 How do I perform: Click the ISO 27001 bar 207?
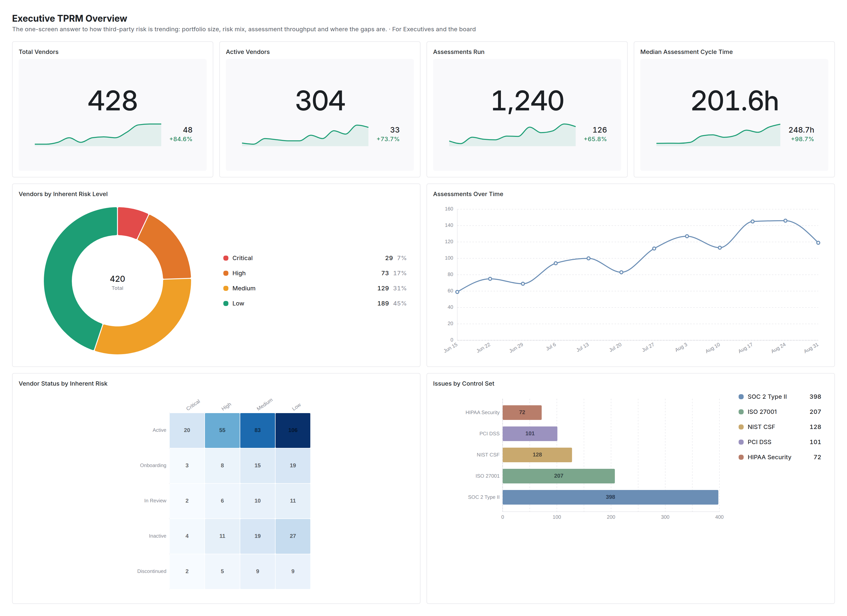coord(558,476)
